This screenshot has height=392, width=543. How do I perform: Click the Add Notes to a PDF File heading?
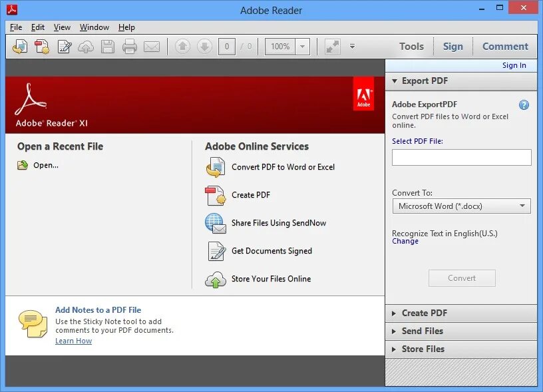coord(98,310)
